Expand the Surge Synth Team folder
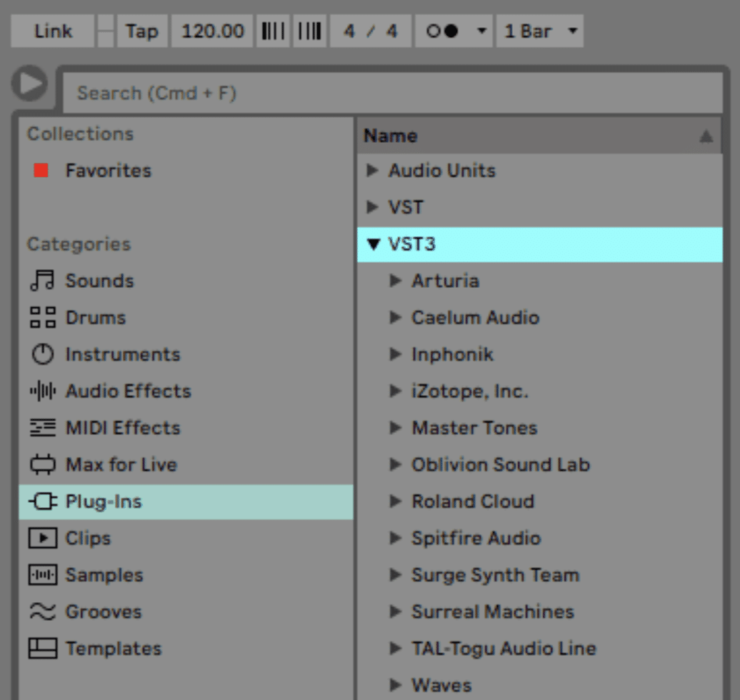The image size is (740, 700). pos(395,575)
